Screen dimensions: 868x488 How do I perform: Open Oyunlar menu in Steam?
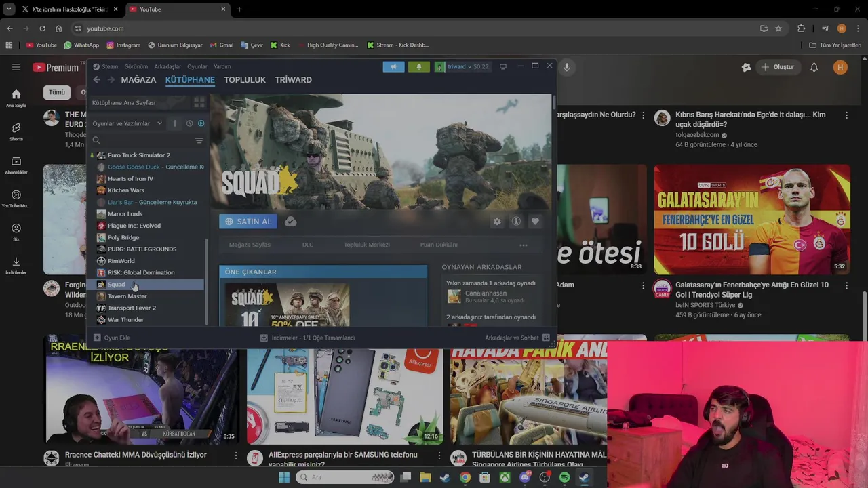[x=197, y=66]
